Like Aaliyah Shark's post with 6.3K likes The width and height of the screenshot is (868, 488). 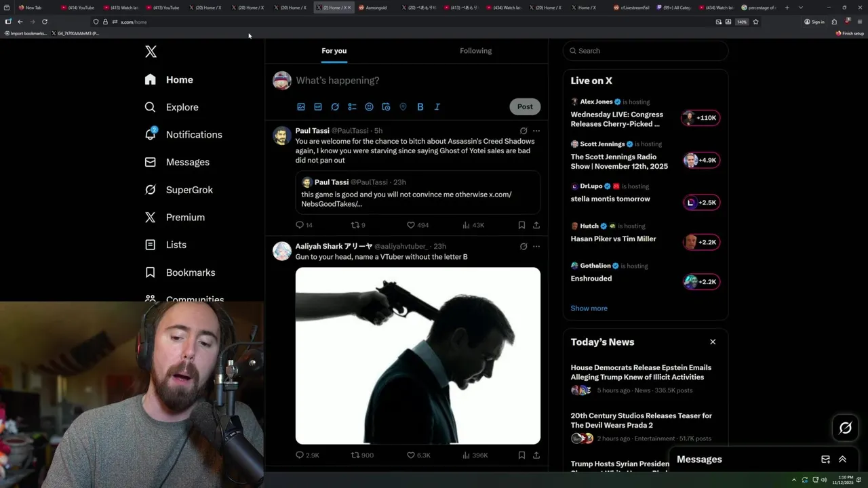(418, 455)
